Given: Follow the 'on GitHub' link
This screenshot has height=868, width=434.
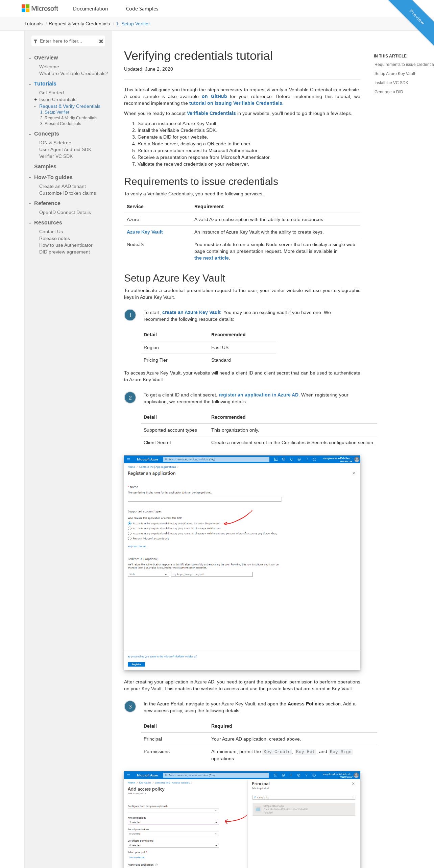Looking at the screenshot, I should 214,96.
